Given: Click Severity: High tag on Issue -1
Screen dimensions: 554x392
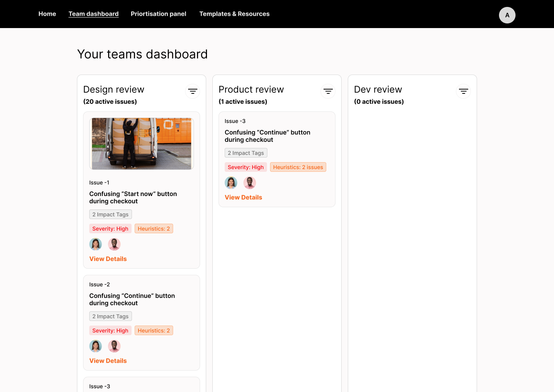Looking at the screenshot, I should click(x=110, y=229).
